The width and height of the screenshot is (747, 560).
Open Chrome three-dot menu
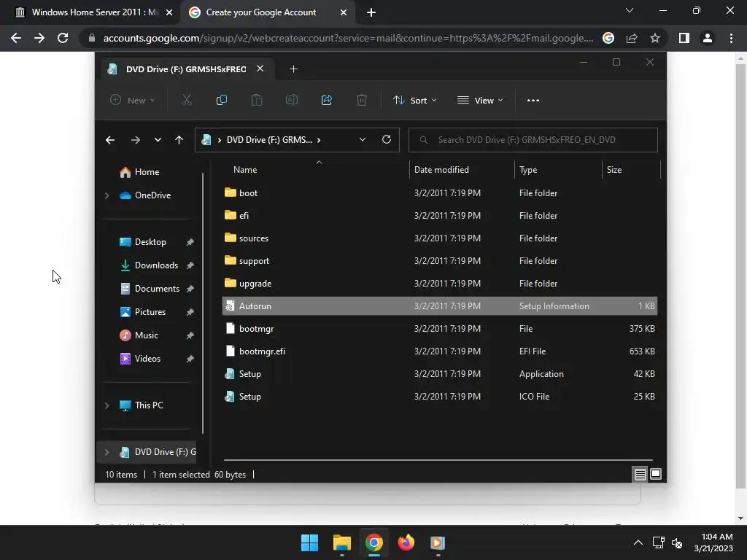point(731,38)
